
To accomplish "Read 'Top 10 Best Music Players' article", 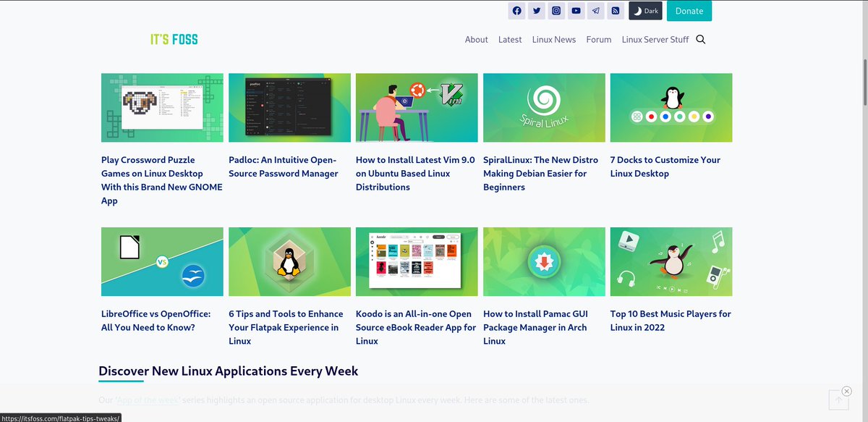I will 671,321.
